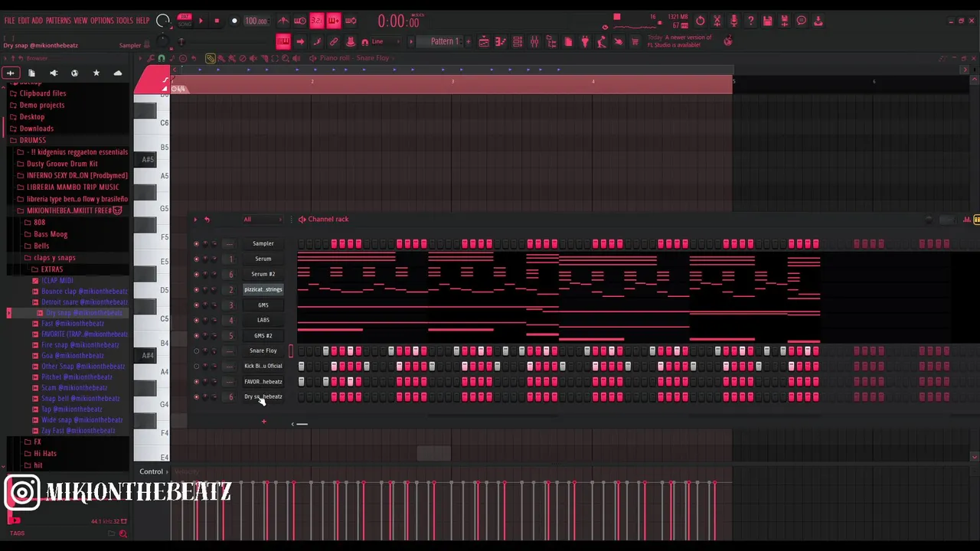Open the Playlist view icon
The height and width of the screenshot is (551, 980).
[484, 41]
